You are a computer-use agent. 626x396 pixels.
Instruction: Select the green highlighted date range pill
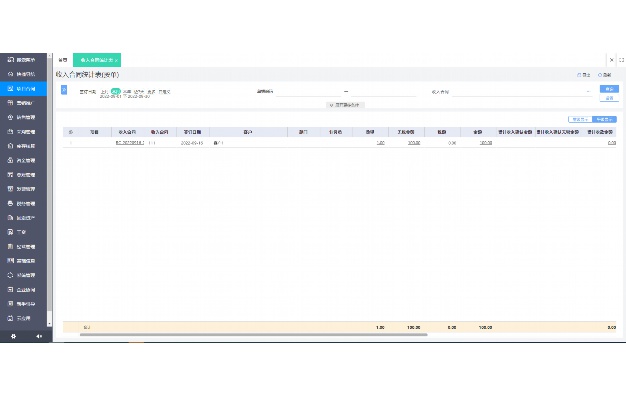[x=115, y=91]
